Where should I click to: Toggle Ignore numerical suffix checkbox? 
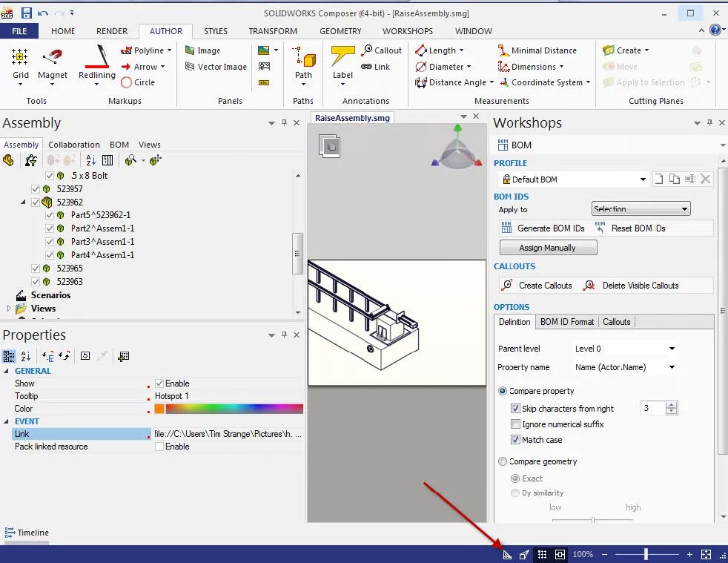click(515, 424)
